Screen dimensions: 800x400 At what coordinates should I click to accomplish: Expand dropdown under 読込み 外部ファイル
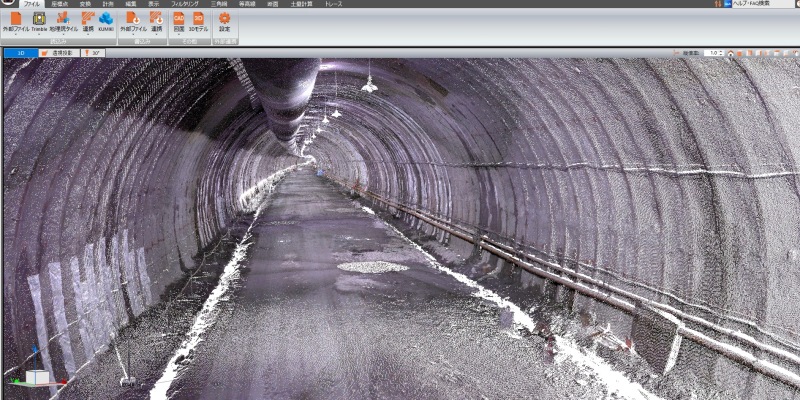click(16, 35)
